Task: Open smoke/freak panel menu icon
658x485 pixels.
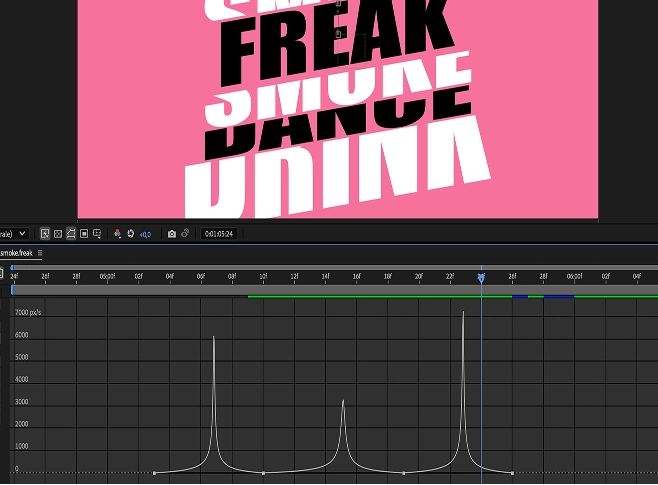Action: tap(40, 253)
